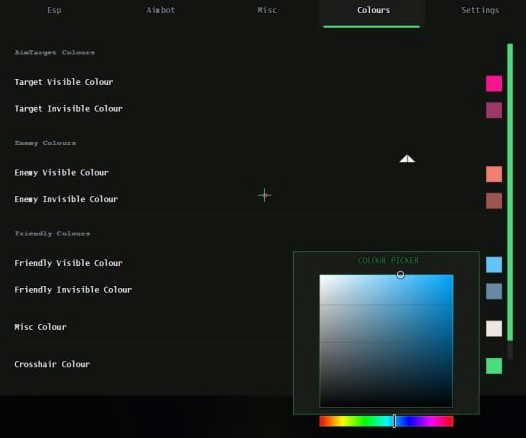Click the rainbow hue slider bar
The width and height of the screenshot is (526, 438).
point(386,421)
